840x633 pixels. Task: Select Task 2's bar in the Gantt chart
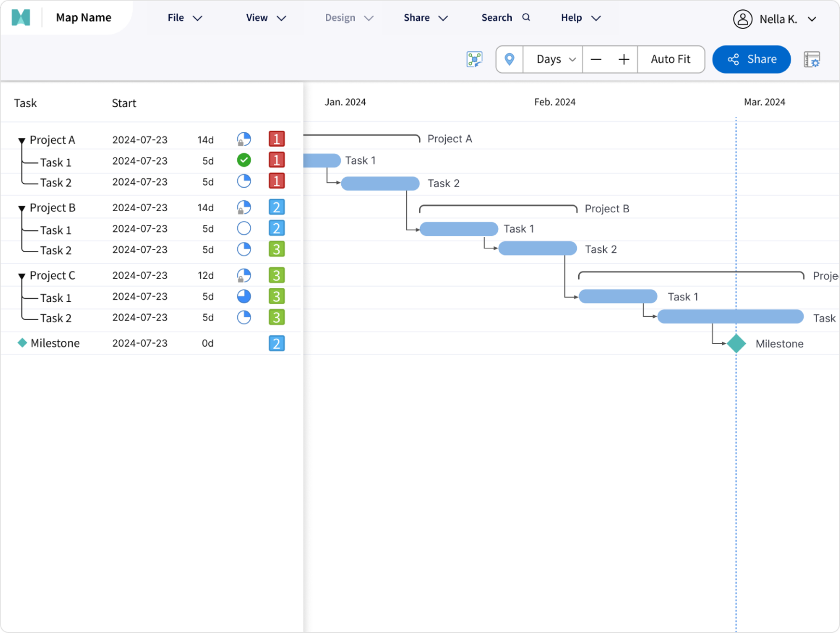pyautogui.click(x=380, y=183)
